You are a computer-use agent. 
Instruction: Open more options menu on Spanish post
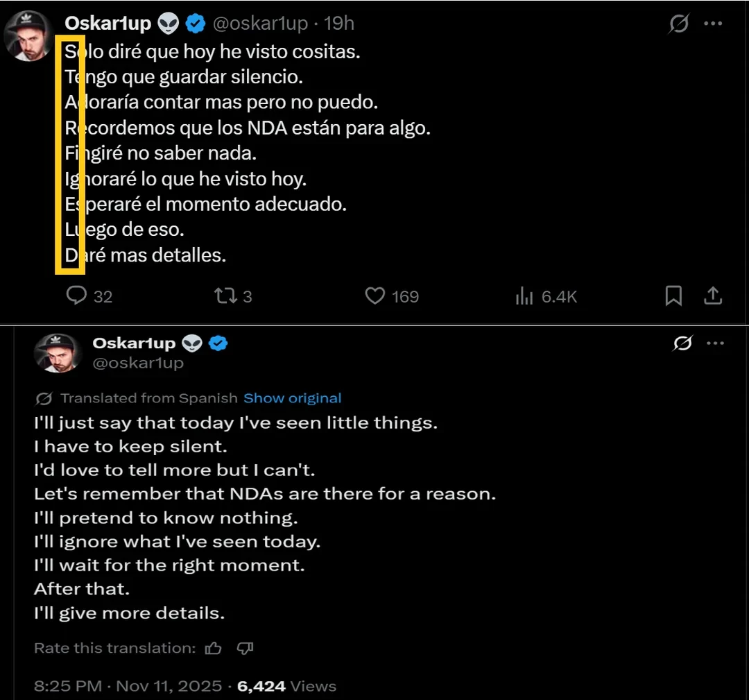tap(713, 24)
